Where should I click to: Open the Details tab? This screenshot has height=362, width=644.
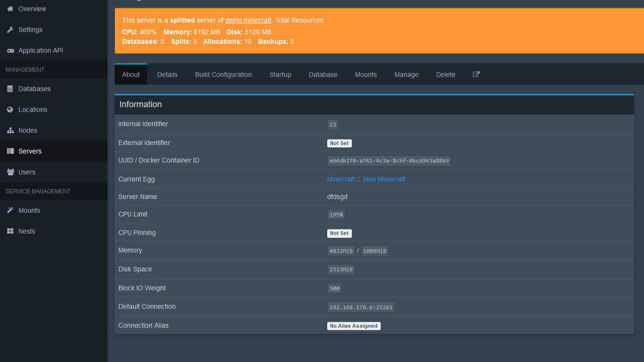point(167,75)
